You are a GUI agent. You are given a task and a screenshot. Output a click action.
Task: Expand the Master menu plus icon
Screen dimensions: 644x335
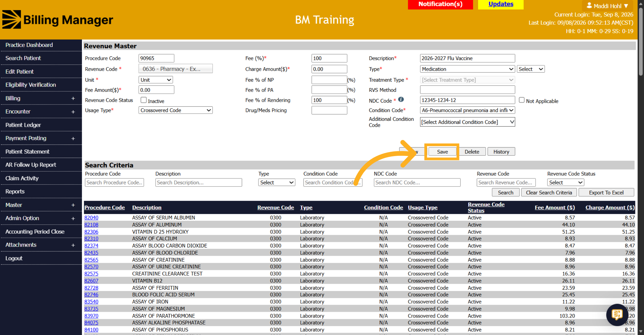pyautogui.click(x=73, y=205)
